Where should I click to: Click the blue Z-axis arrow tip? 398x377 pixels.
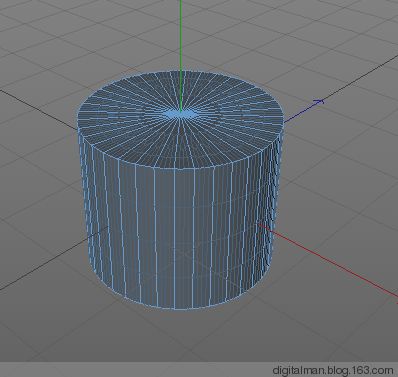click(319, 101)
